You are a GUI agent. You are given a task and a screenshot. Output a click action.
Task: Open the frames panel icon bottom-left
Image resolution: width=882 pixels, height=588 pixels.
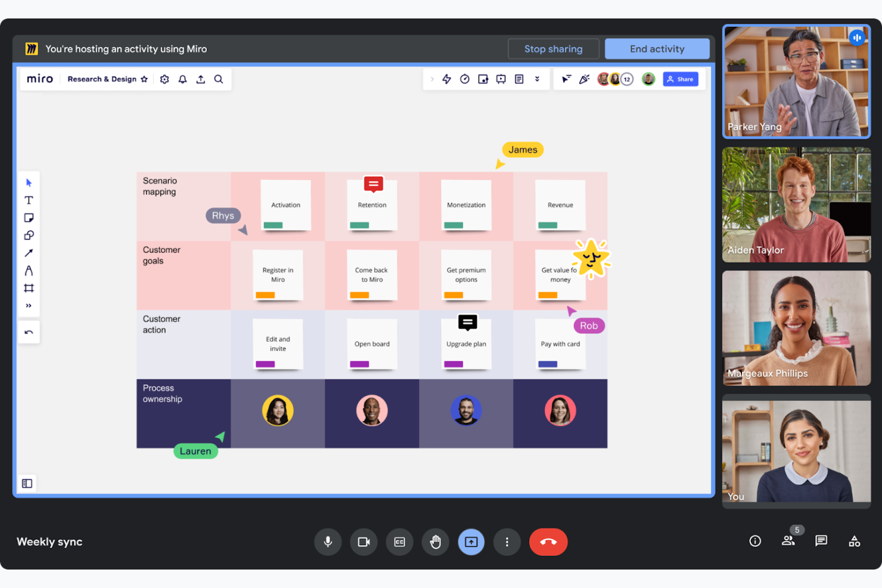coord(26,483)
